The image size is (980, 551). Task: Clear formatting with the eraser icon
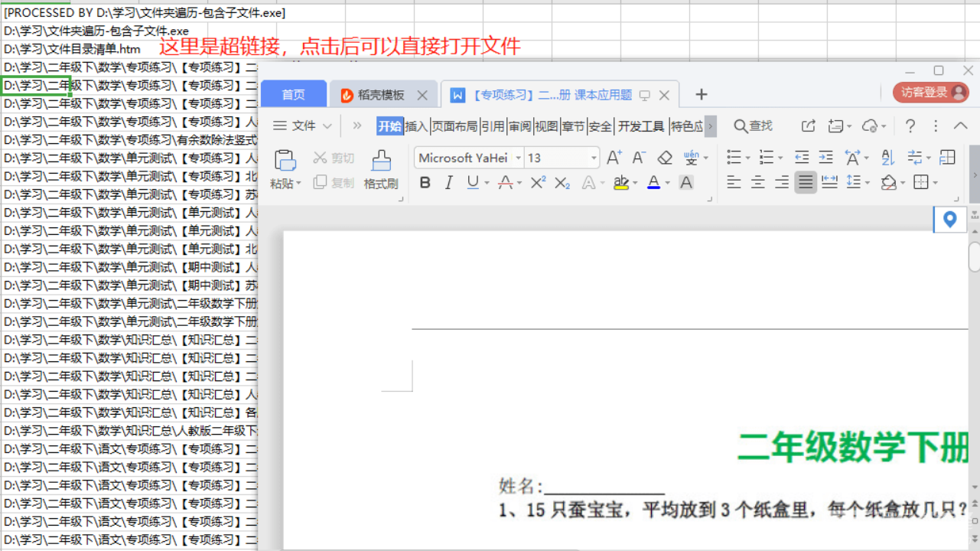coord(665,158)
